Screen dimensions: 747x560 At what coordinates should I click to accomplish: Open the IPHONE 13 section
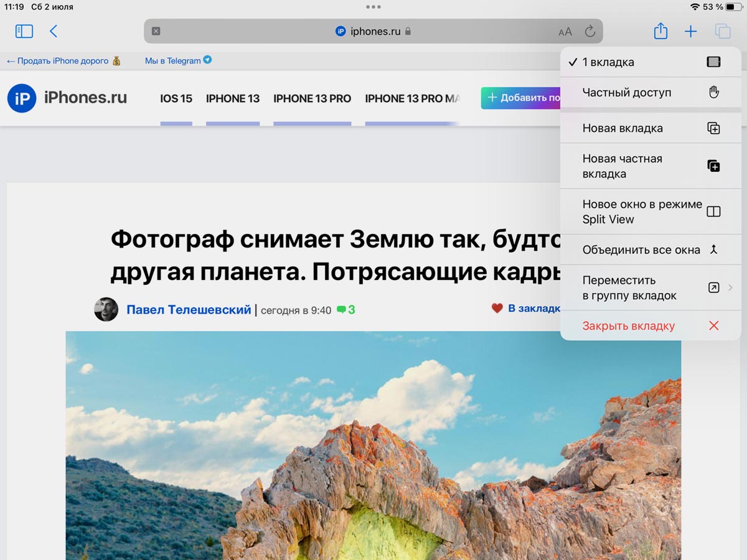(233, 98)
